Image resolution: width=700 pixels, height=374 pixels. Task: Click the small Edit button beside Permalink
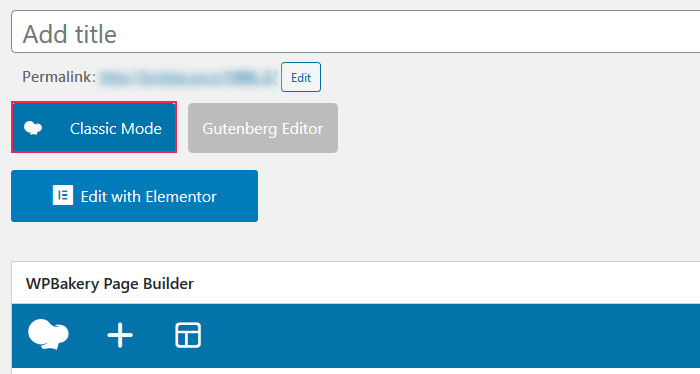(x=301, y=77)
